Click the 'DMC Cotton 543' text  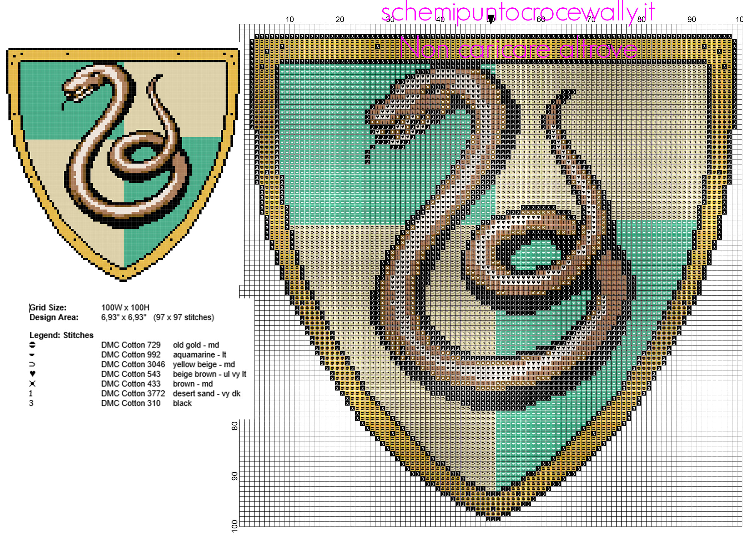coord(131,374)
